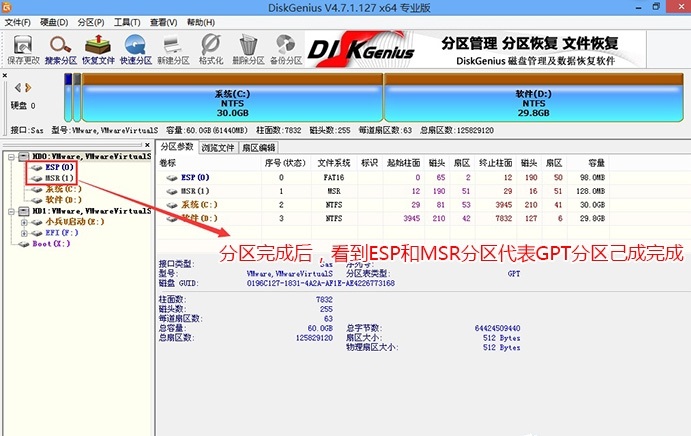Screen dimensions: 691x436
Task: Click the 硬盘 0 label
Action: pos(23,106)
